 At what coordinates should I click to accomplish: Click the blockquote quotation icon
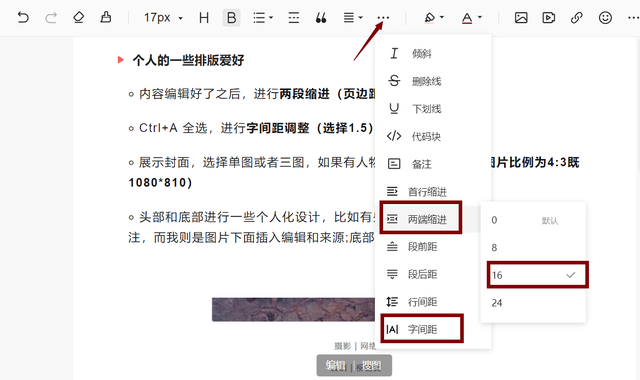321,18
